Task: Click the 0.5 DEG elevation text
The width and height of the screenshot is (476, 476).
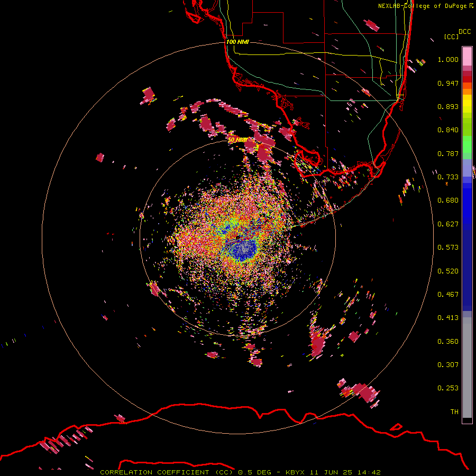Action: tap(255, 472)
